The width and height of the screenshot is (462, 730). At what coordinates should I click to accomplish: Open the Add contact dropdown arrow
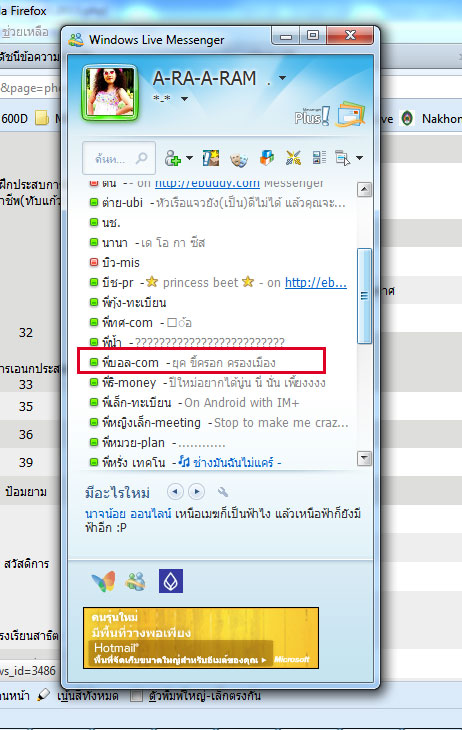(x=190, y=158)
